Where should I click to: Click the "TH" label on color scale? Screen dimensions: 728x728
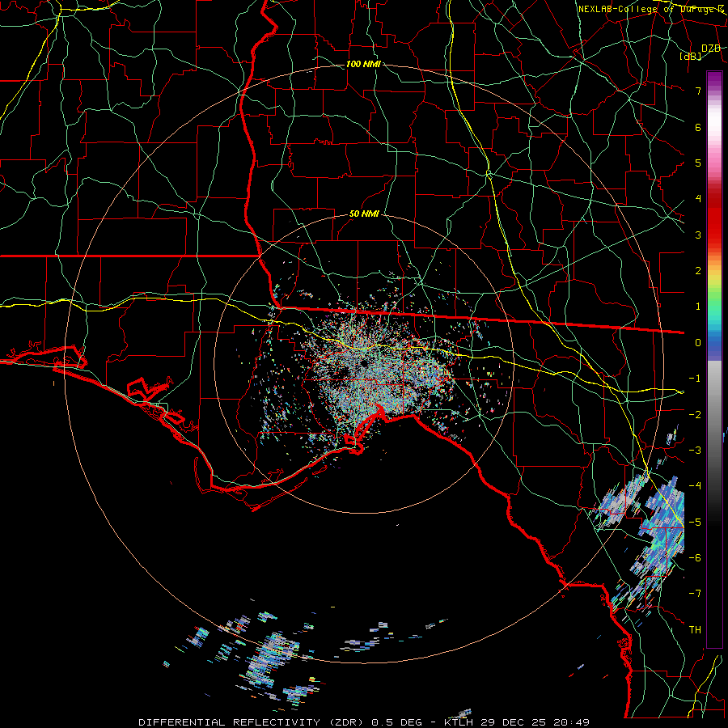point(695,630)
